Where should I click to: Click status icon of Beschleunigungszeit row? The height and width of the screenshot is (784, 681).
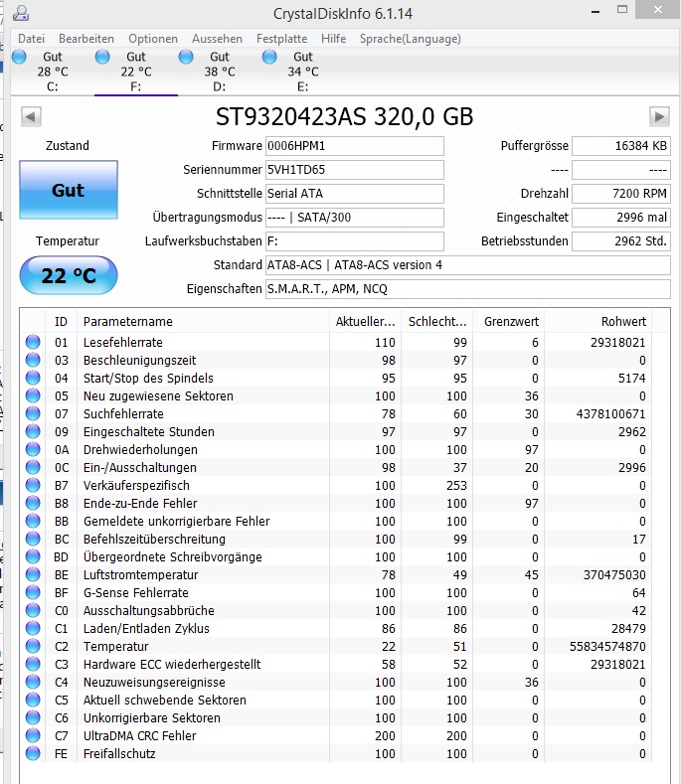pyautogui.click(x=33, y=360)
